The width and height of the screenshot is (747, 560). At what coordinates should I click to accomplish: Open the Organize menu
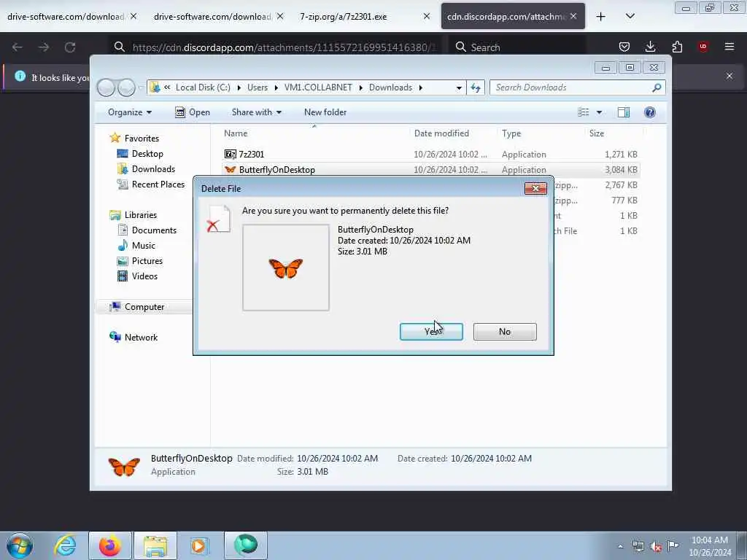click(x=130, y=112)
